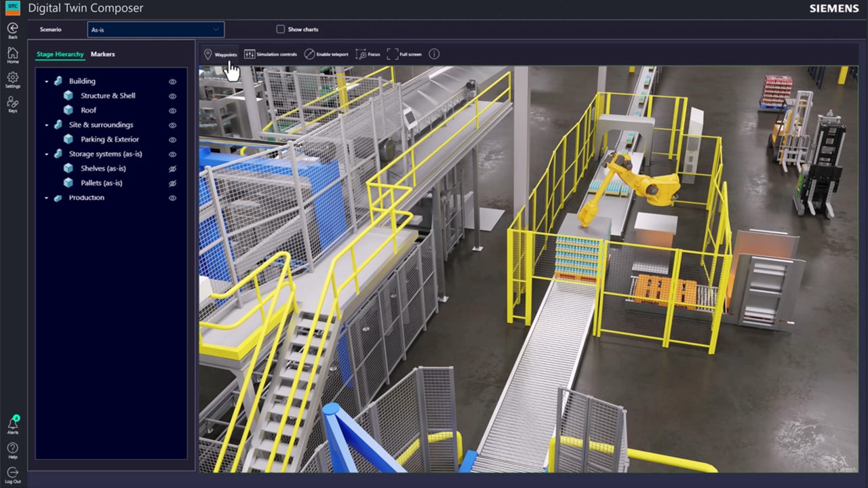
Task: Go back using the Back sidebar icon
Action: 12,30
